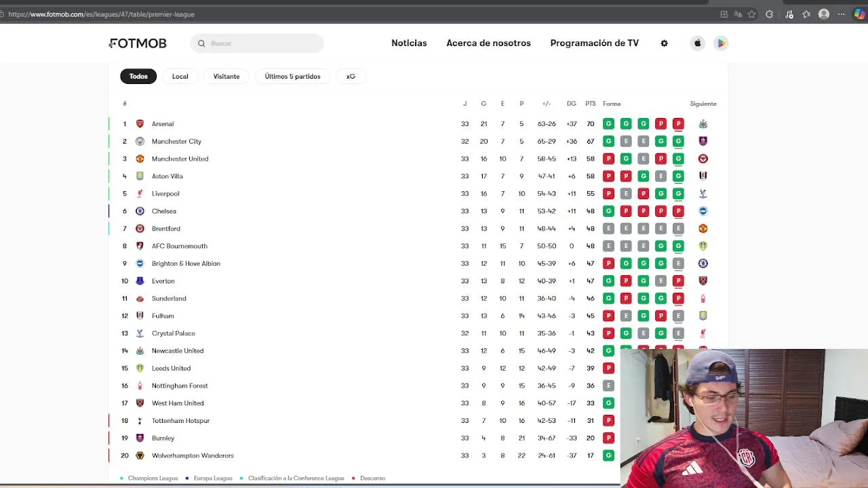Click the Wolverhampton Wanderers crest
The width and height of the screenshot is (868, 488).
click(x=140, y=455)
